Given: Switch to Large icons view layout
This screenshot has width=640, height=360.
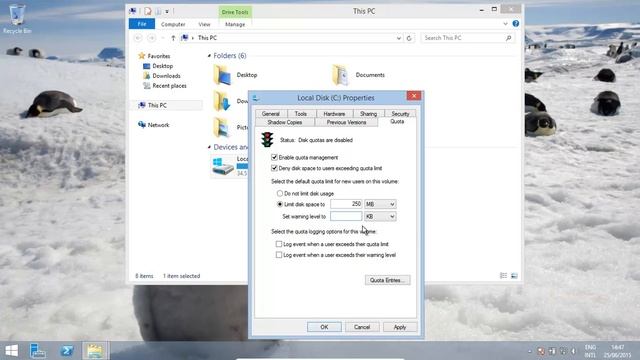Looking at the screenshot, I should 514,276.
